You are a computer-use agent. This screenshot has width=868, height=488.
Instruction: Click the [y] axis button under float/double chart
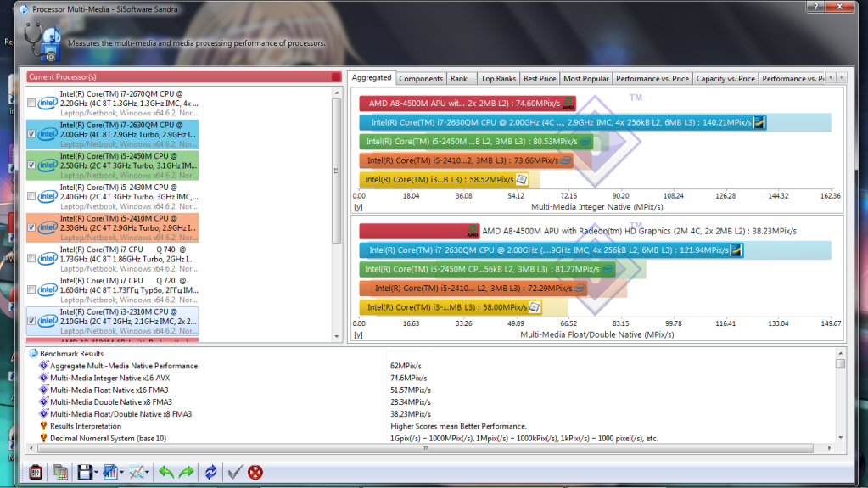[x=358, y=334]
